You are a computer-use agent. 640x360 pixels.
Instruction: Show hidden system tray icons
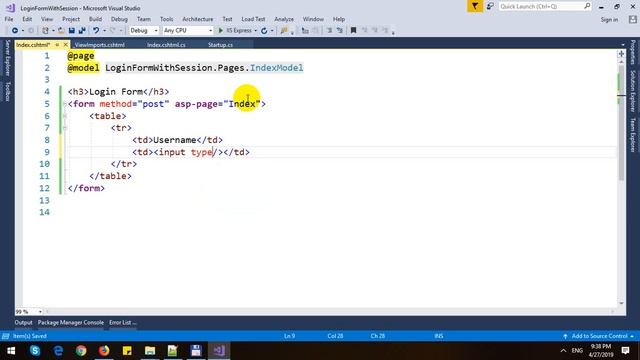point(563,350)
